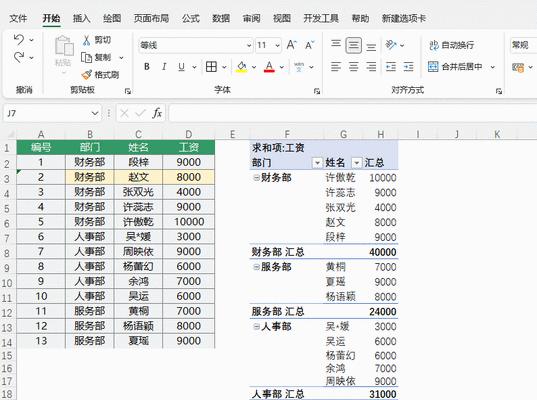The image size is (537, 400).
Task: Decrease indent icon
Action: coord(391,67)
